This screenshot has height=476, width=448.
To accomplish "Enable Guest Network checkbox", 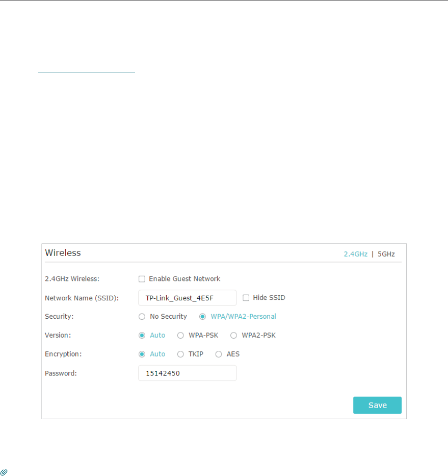I will coord(142,279).
